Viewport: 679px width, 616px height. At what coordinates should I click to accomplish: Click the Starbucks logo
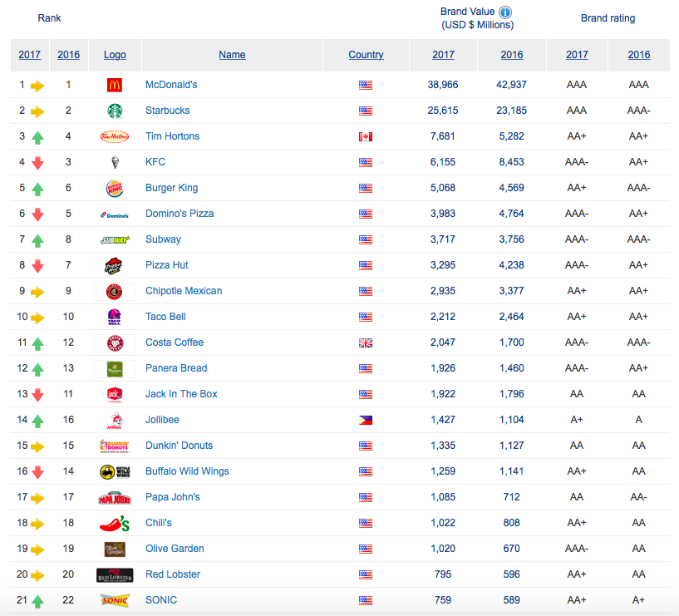pos(115,111)
